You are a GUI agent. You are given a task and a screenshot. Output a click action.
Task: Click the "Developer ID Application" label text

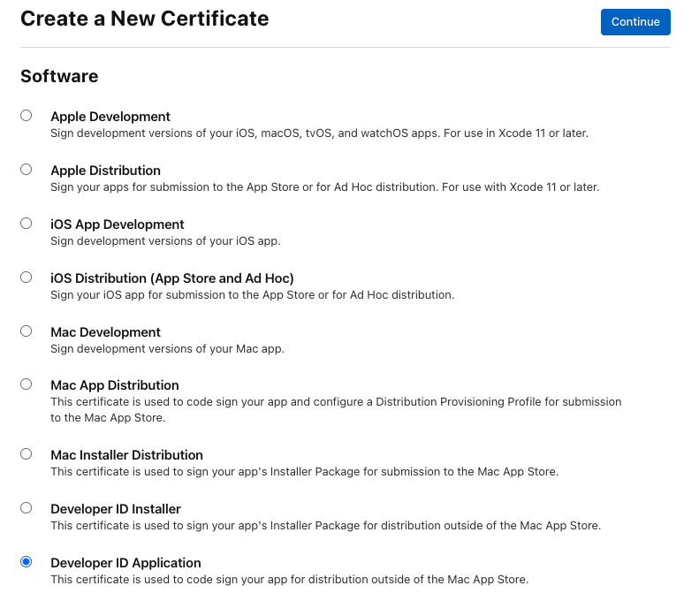(x=125, y=563)
